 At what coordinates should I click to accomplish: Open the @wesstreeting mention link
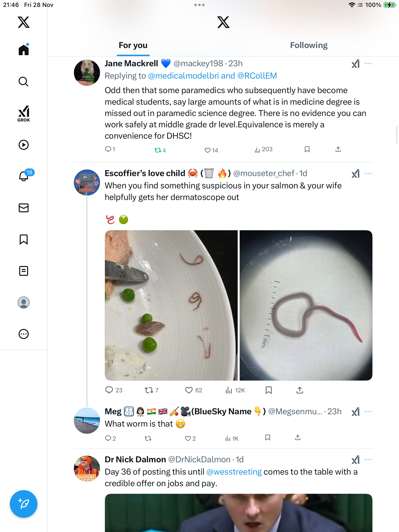[234, 472]
